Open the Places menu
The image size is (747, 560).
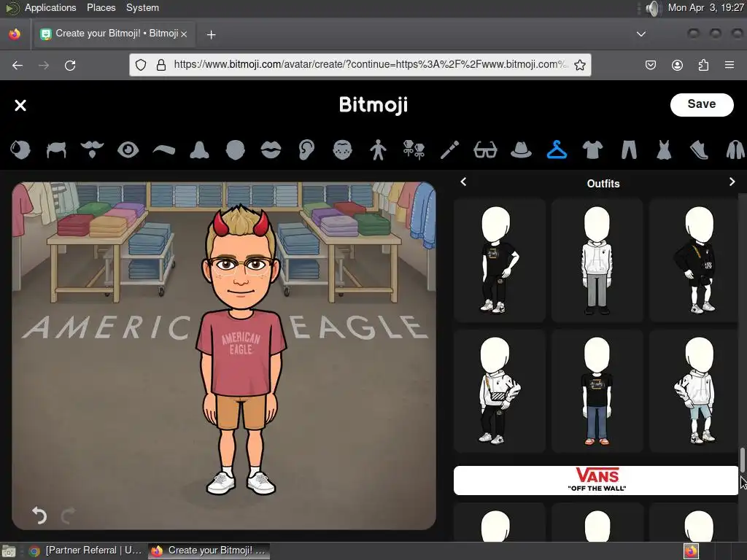(x=101, y=7)
